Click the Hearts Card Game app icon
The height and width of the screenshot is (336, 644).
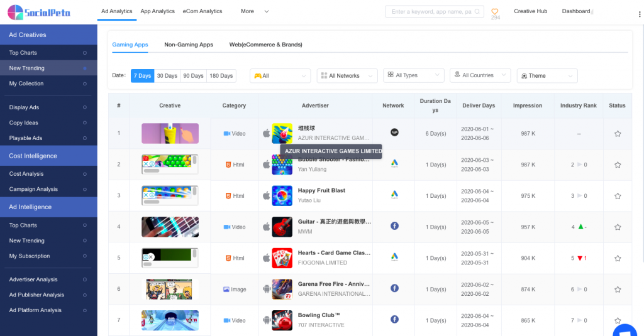click(282, 258)
